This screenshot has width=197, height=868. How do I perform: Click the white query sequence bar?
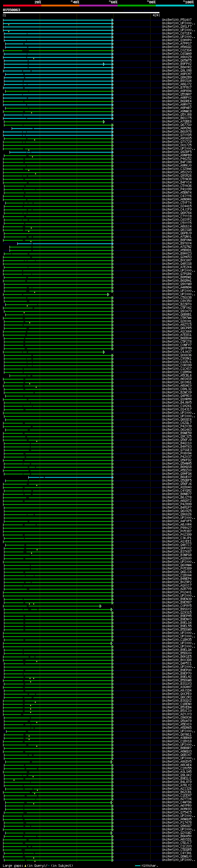(81, 12)
